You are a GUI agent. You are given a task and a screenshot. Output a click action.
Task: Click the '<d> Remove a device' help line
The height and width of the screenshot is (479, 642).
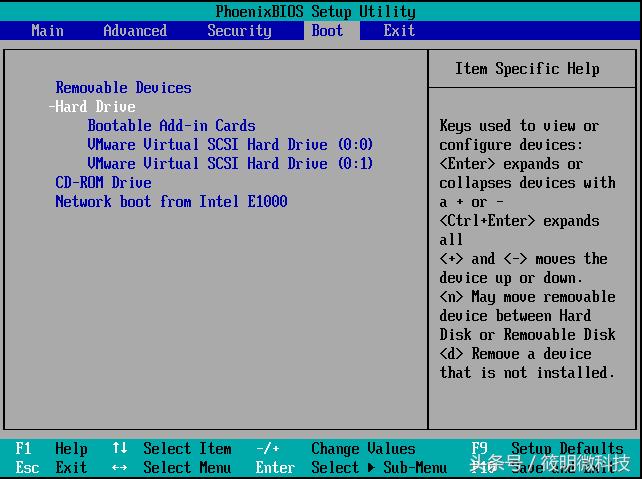[x=515, y=353]
